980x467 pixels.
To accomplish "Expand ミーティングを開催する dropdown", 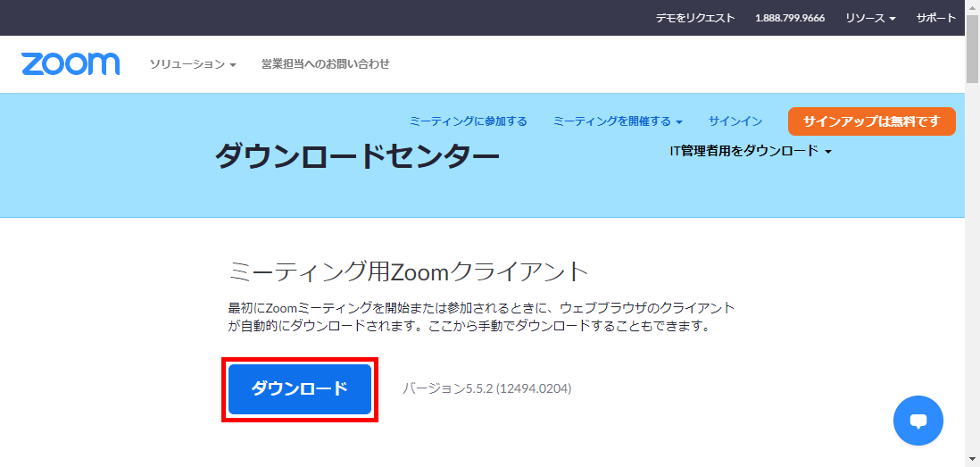I will [x=618, y=121].
